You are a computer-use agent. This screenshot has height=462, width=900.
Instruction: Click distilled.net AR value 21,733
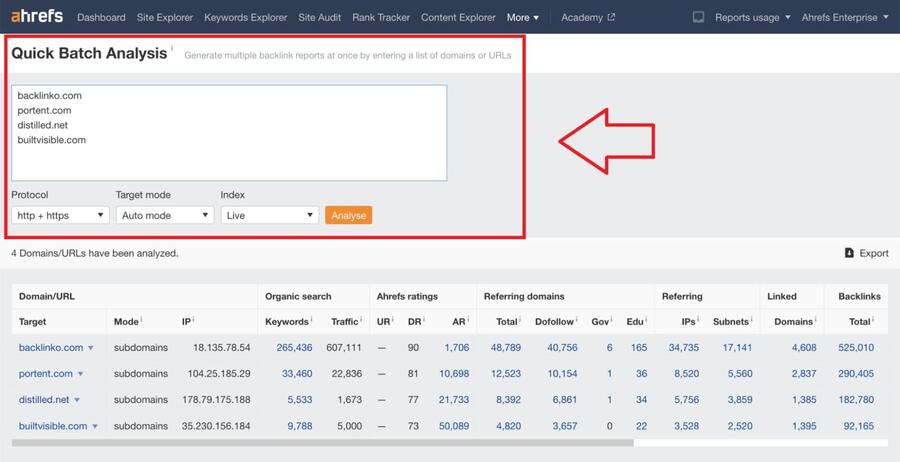click(454, 399)
